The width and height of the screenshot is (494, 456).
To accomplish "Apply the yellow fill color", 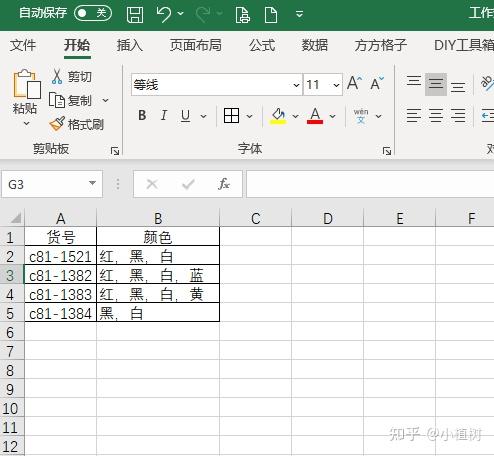I will pos(278,116).
